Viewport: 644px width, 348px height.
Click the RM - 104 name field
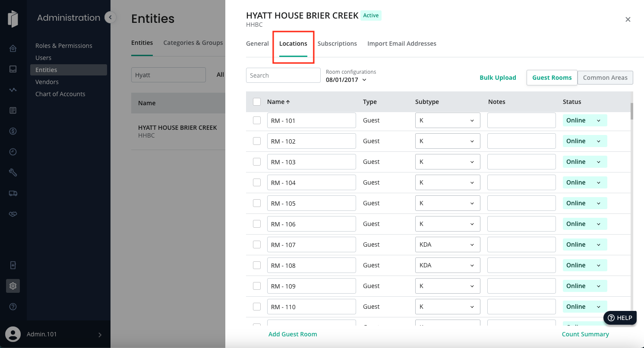pyautogui.click(x=312, y=182)
